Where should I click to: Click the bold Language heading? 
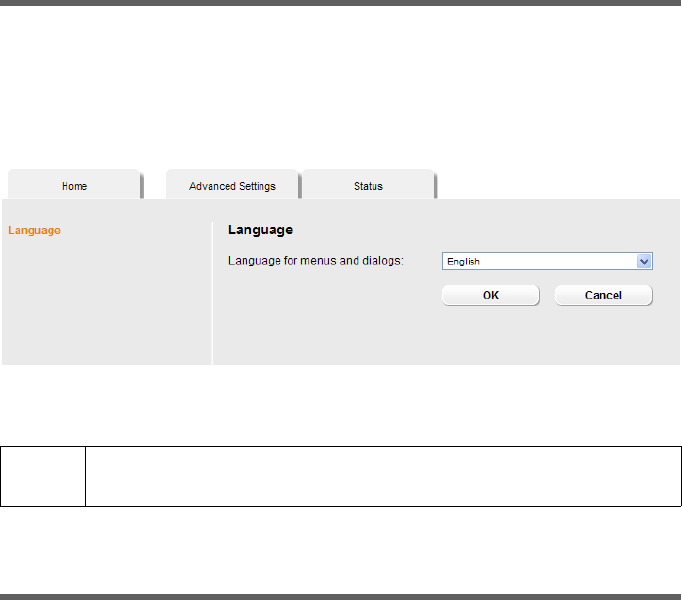coord(260,230)
